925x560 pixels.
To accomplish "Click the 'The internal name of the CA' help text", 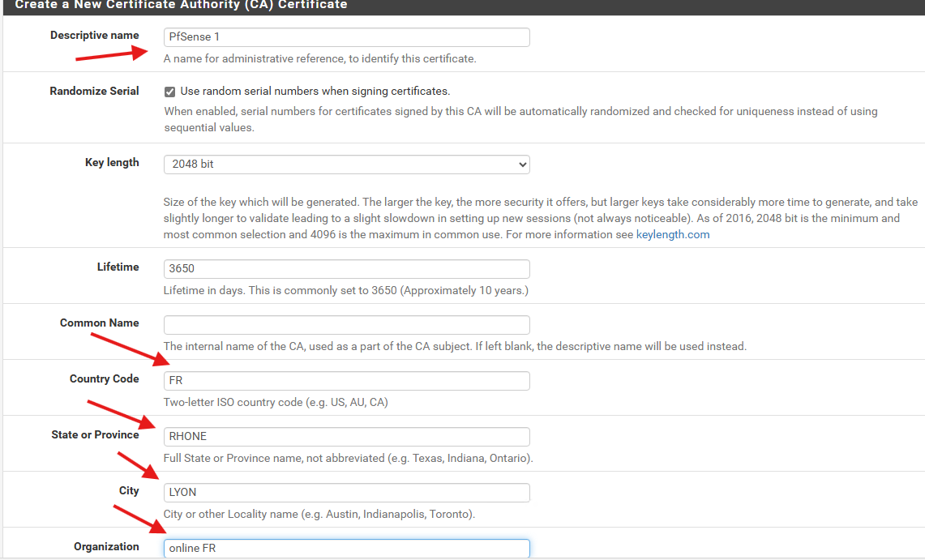I will pyautogui.click(x=455, y=347).
